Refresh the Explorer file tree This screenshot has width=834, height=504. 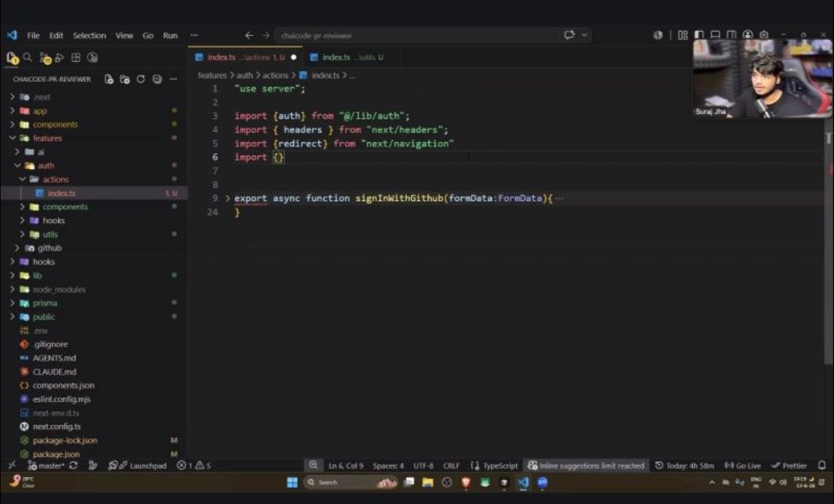click(141, 79)
